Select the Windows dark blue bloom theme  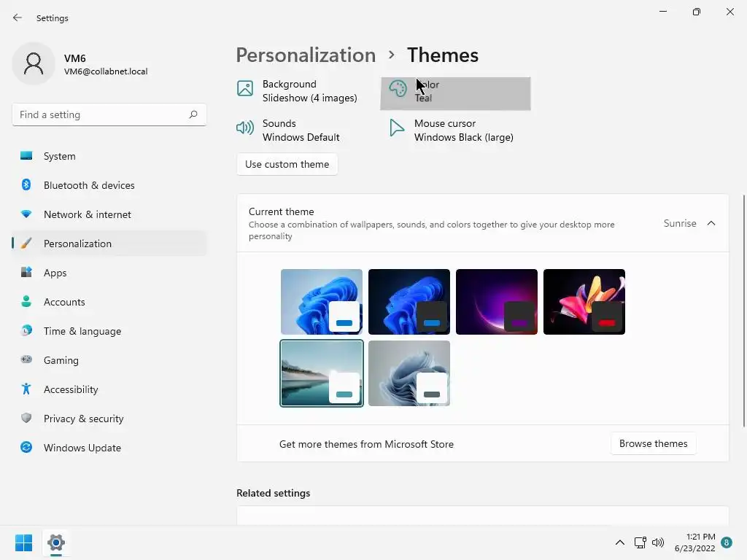409,302
